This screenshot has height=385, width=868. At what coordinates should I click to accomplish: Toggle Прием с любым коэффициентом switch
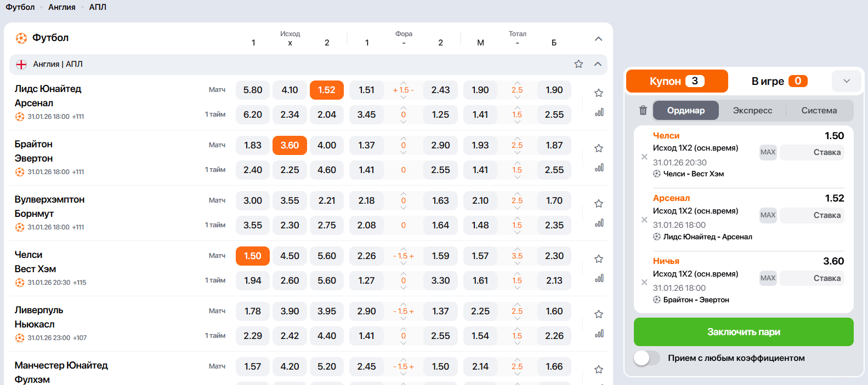click(647, 358)
